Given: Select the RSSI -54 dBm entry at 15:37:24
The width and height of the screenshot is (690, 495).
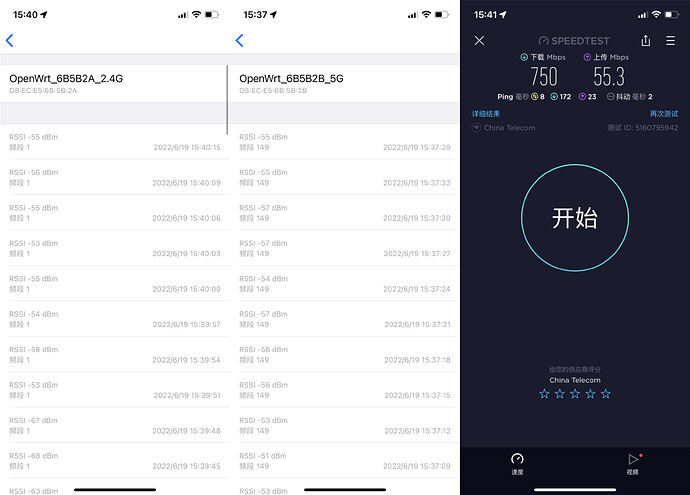Looking at the screenshot, I should coord(345,284).
